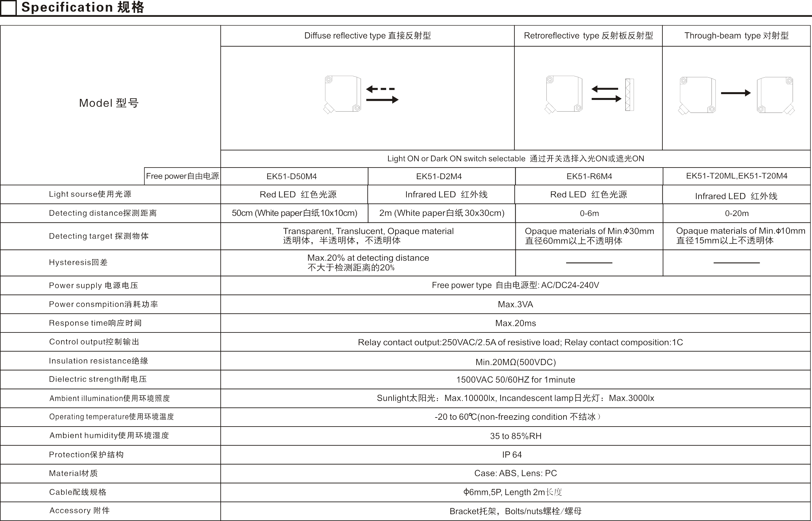Click the 'Free power自由电源' label
This screenshot has width=812, height=521.
pos(183,176)
